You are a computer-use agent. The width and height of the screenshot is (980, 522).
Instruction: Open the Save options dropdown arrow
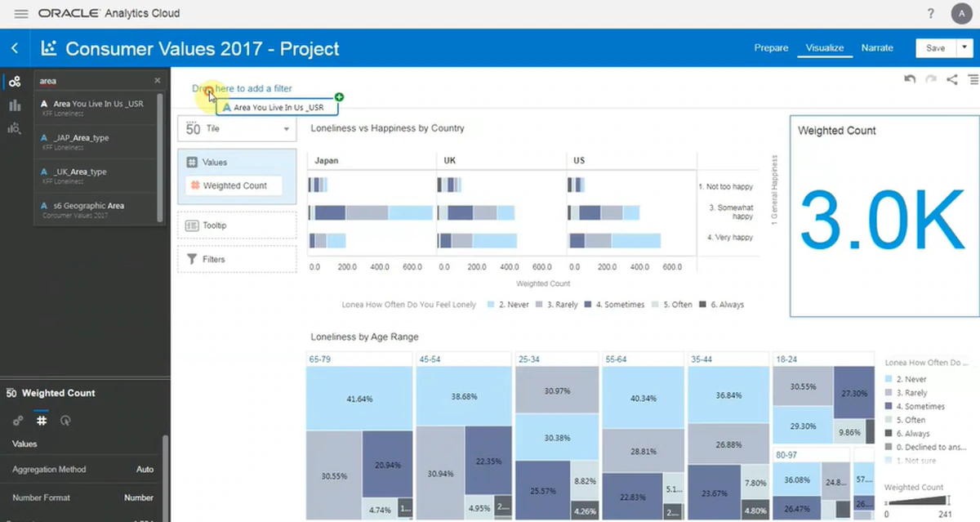(x=964, y=48)
